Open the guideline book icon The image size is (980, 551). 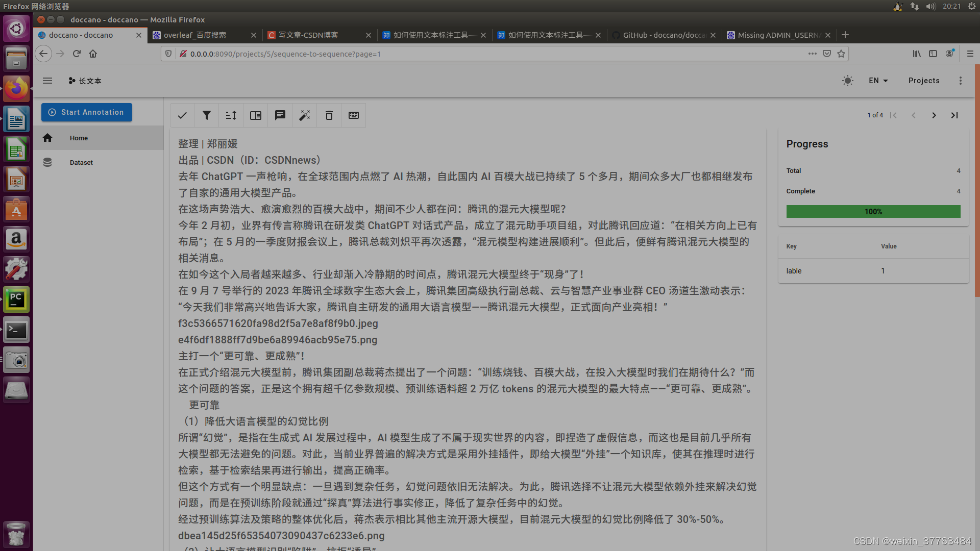pyautogui.click(x=256, y=115)
